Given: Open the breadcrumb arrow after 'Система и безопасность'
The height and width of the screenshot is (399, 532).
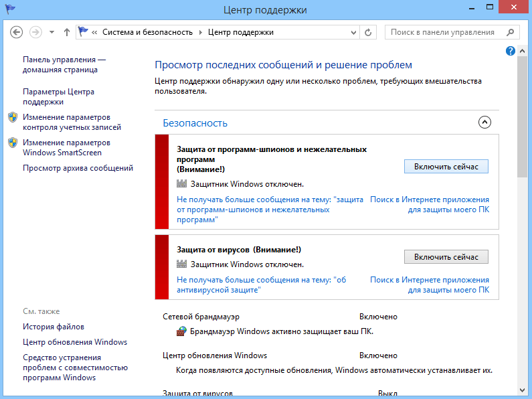Looking at the screenshot, I should click(x=201, y=33).
